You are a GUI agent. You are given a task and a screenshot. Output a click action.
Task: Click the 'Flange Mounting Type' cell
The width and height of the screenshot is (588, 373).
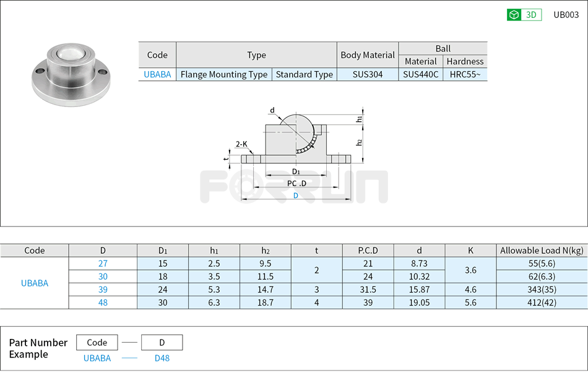(224, 74)
